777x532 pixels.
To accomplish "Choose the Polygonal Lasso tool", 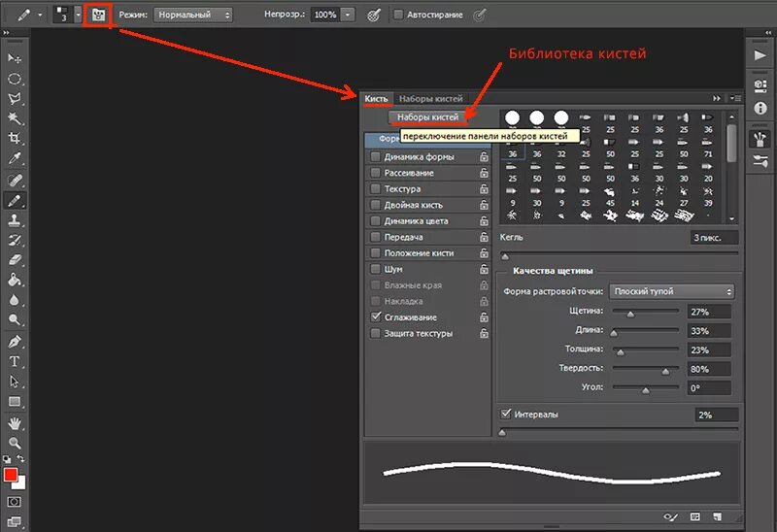I will pyautogui.click(x=15, y=99).
